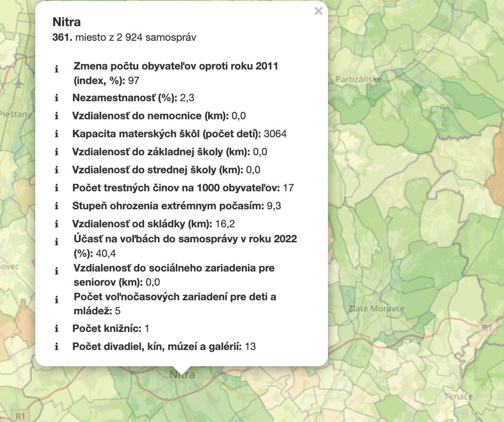Show info for Vzdialenosť od skládky
This screenshot has width=504, height=422.
(x=56, y=224)
